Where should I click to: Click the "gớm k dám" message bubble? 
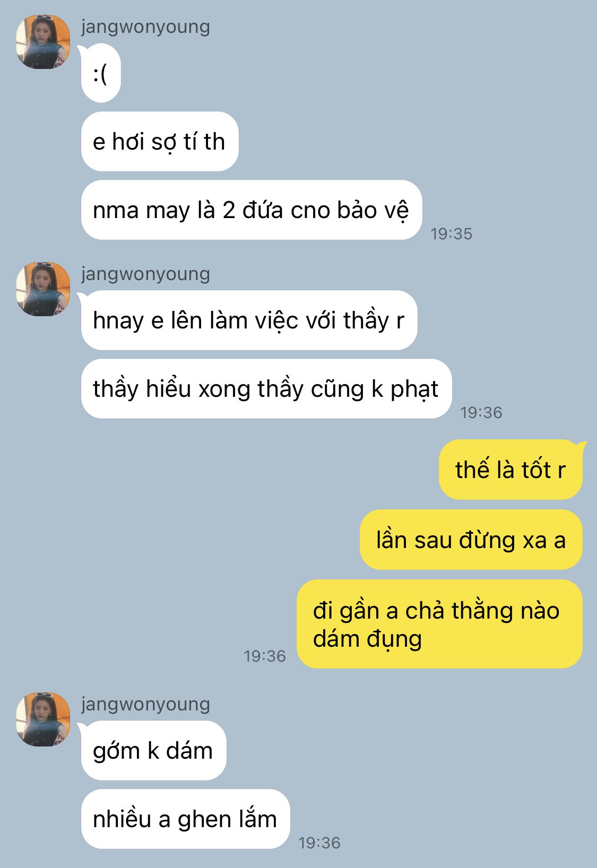click(154, 751)
